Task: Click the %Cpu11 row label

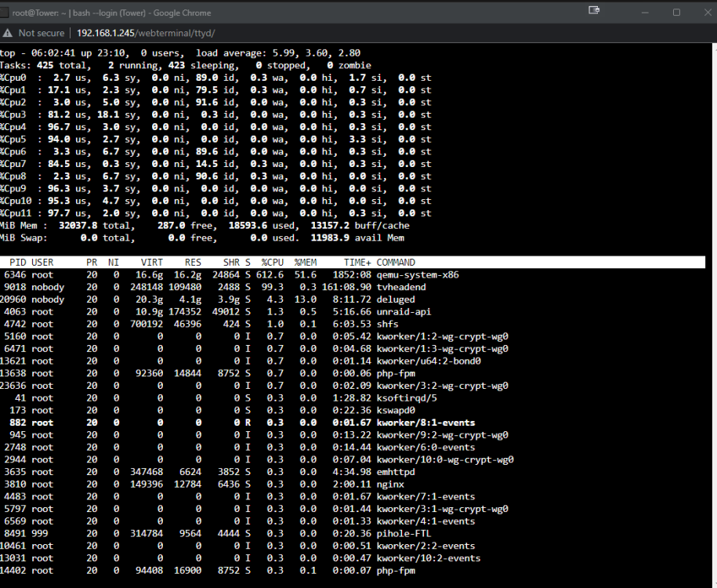Action: click(x=16, y=213)
